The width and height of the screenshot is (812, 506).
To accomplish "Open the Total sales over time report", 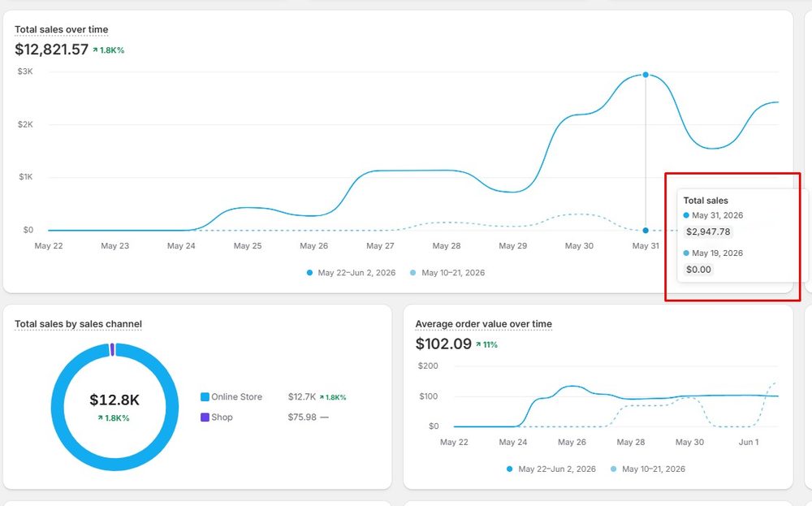I will click(61, 29).
